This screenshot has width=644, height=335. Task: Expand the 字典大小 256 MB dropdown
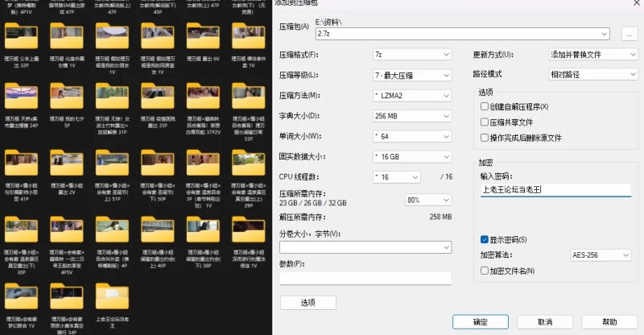point(412,116)
